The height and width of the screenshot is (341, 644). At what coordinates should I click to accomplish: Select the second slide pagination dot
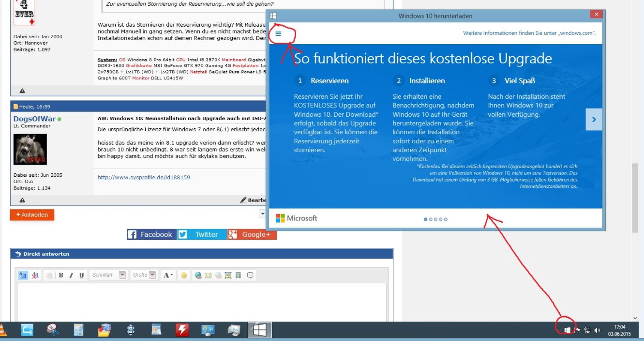pyautogui.click(x=431, y=219)
